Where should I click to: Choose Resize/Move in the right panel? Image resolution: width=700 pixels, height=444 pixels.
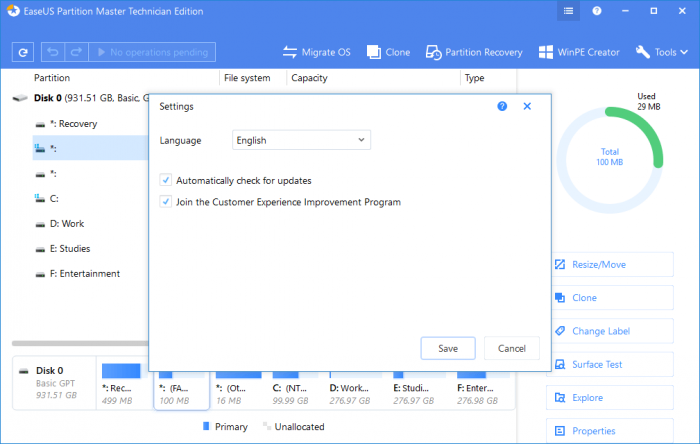610,265
